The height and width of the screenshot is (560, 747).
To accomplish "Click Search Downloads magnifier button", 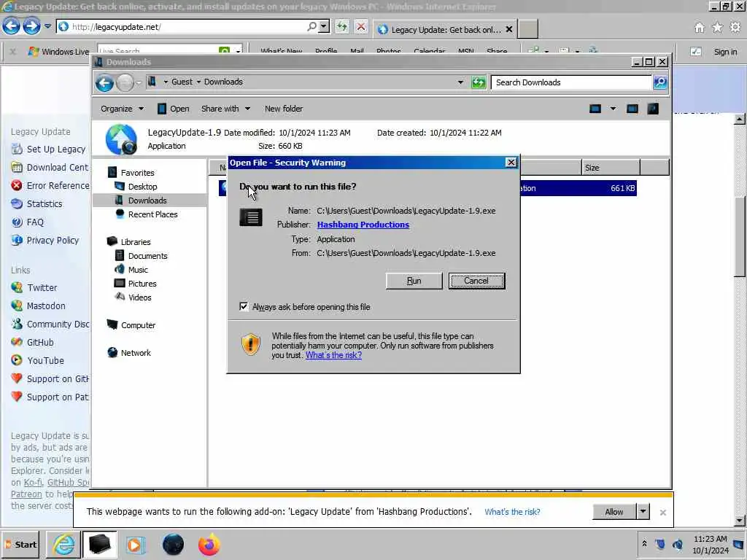I will pyautogui.click(x=659, y=82).
